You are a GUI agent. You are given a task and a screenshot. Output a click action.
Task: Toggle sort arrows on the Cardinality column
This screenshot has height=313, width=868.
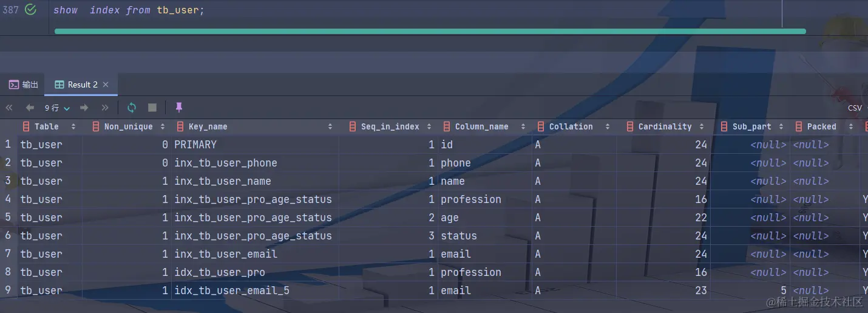(x=702, y=126)
